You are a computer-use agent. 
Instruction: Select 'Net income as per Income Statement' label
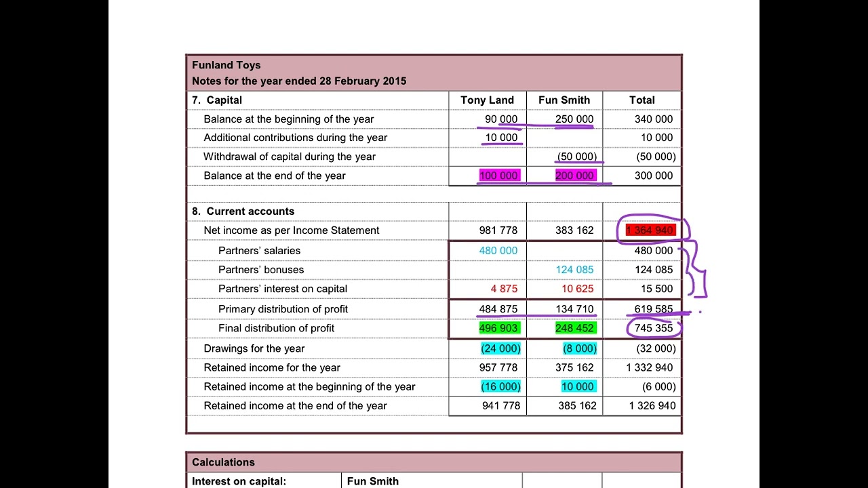pos(292,230)
